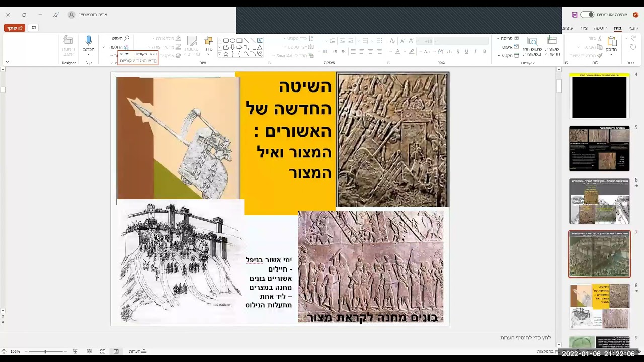Toggle Bold formatting

(485, 51)
